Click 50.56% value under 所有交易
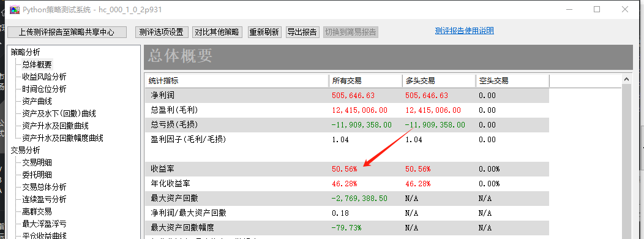The width and height of the screenshot is (644, 239). pyautogui.click(x=344, y=169)
